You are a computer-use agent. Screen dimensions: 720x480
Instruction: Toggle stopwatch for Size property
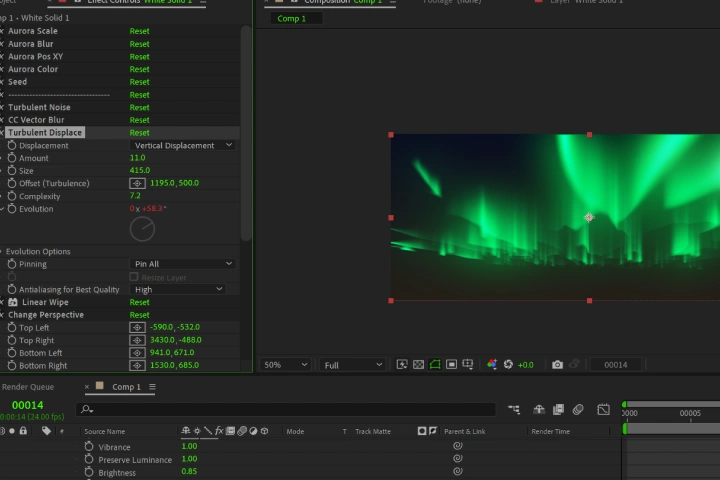[12, 170]
